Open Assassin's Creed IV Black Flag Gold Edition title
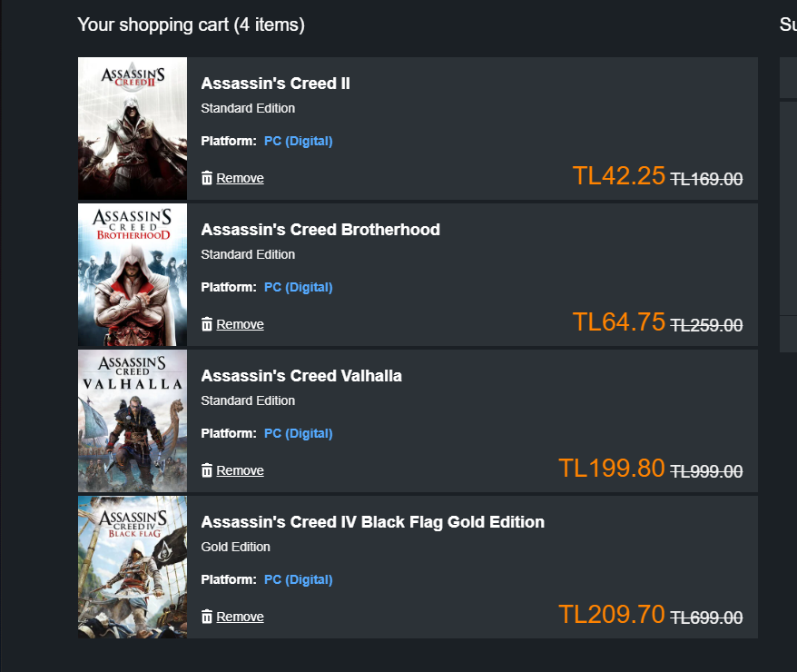Image resolution: width=797 pixels, height=672 pixels. (372, 522)
